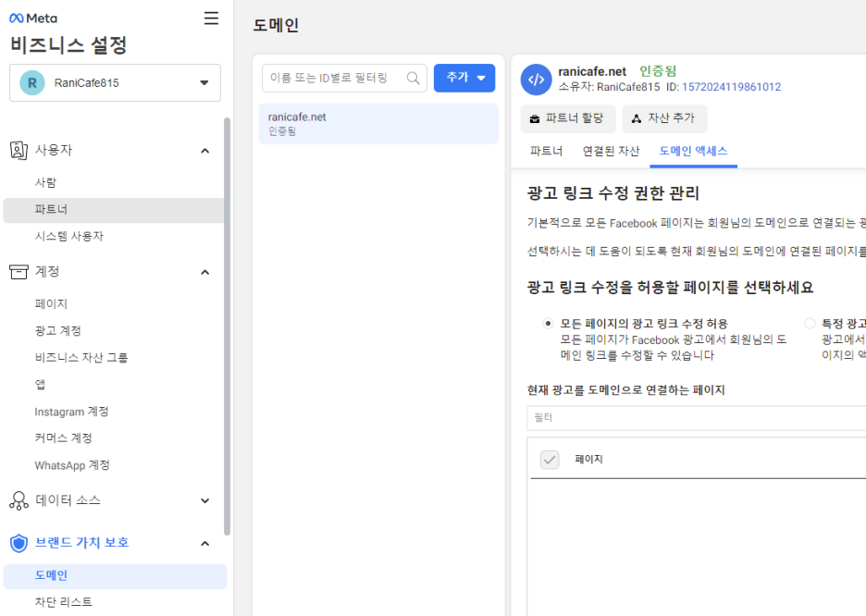The width and height of the screenshot is (866, 616).
Task: Click the 자산 추가 button
Action: [664, 118]
